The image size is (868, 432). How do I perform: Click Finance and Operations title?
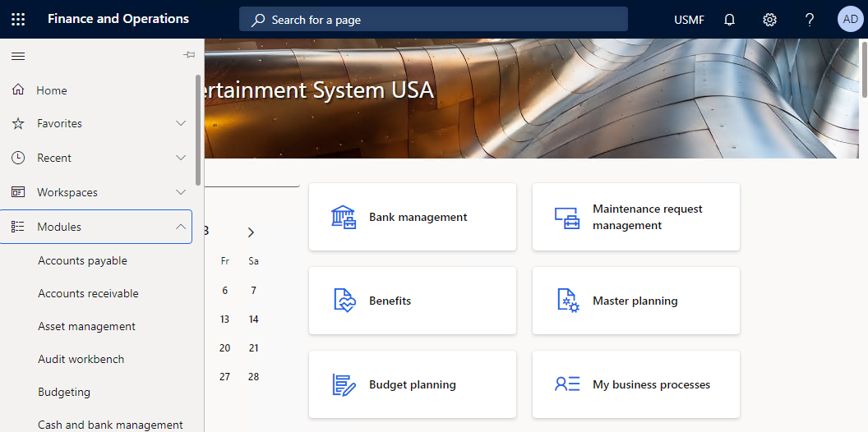118,19
